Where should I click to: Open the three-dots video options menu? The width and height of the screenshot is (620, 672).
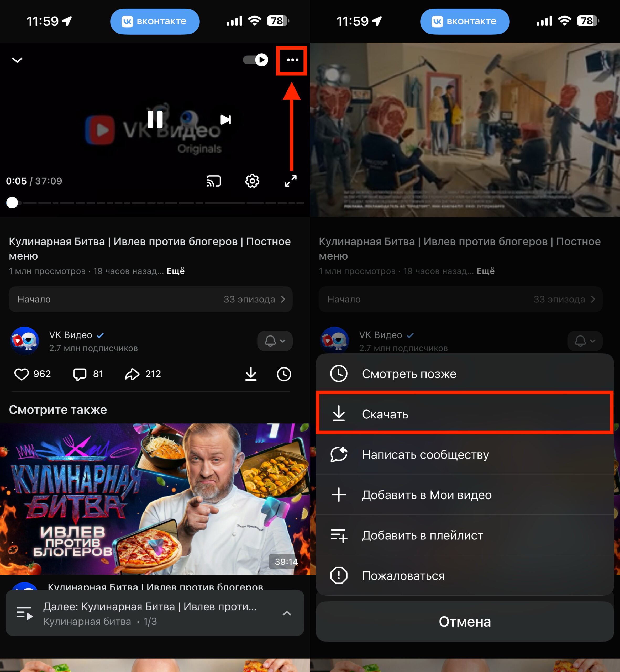292,60
